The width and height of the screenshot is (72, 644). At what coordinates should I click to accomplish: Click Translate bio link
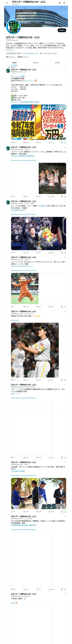point(10,50)
